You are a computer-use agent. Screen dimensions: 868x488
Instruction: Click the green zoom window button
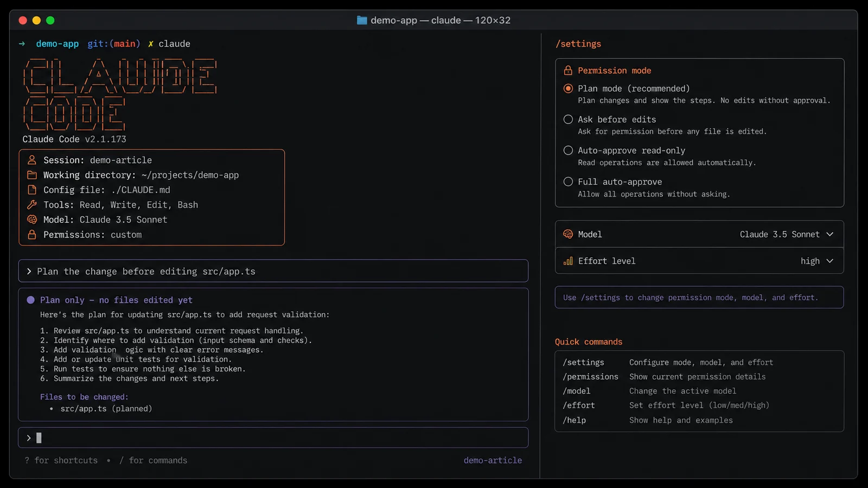click(50, 20)
